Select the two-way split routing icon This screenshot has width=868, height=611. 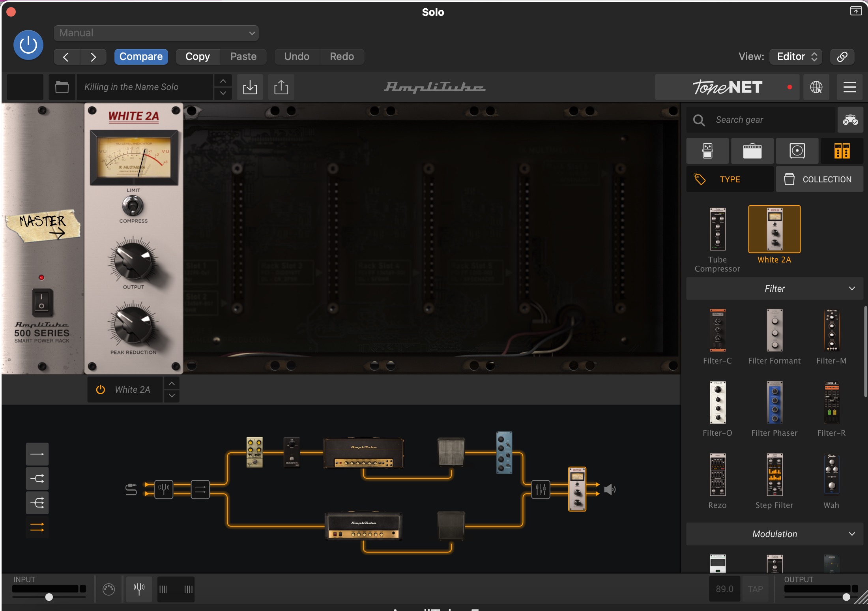point(37,479)
